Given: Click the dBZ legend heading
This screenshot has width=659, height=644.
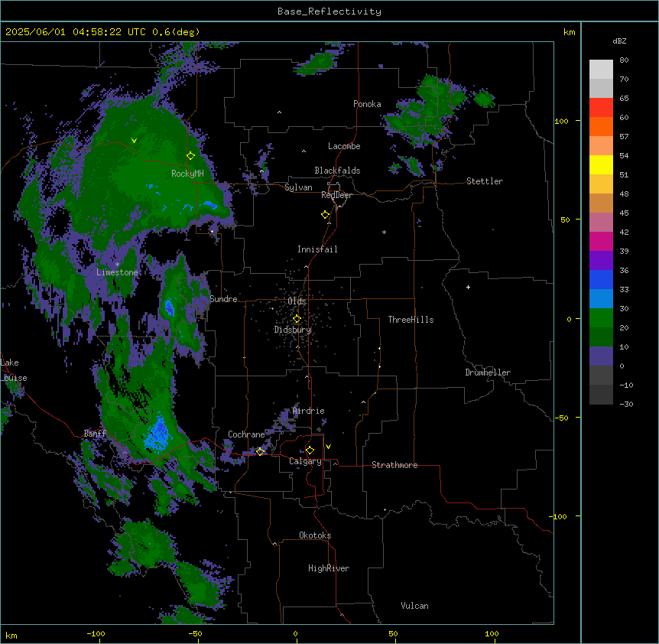Looking at the screenshot, I should click(x=619, y=41).
